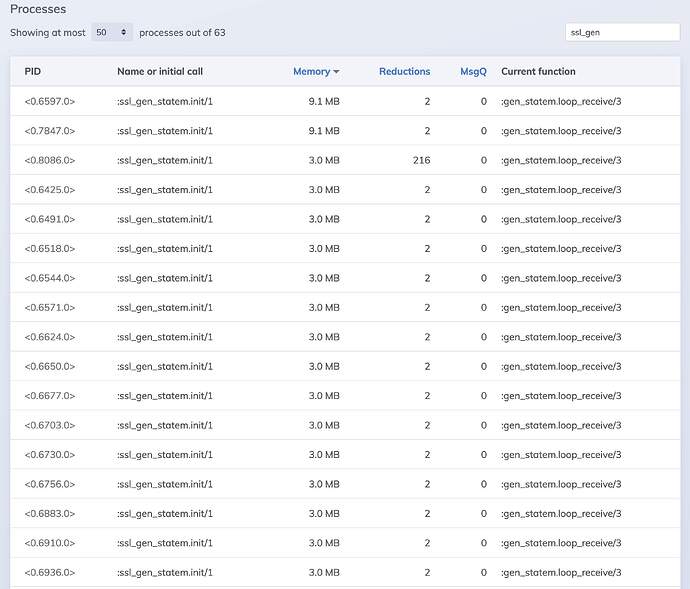Select process row with PID <0.6571.0>
The height and width of the screenshot is (589, 690).
(x=345, y=308)
